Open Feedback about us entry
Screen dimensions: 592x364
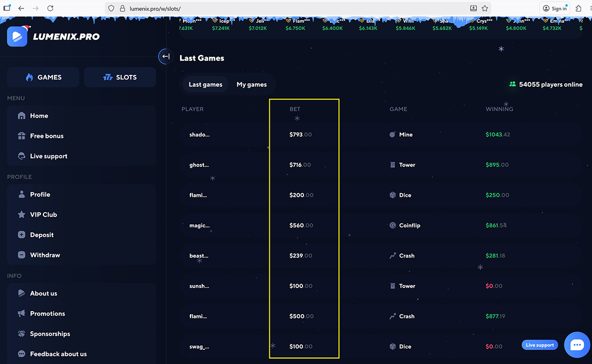(58, 354)
